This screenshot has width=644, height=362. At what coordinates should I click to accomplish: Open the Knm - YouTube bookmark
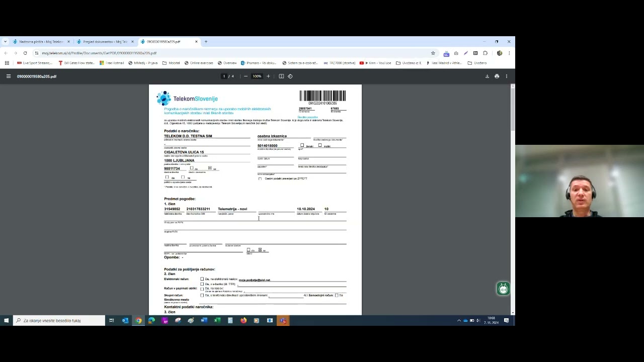[375, 63]
